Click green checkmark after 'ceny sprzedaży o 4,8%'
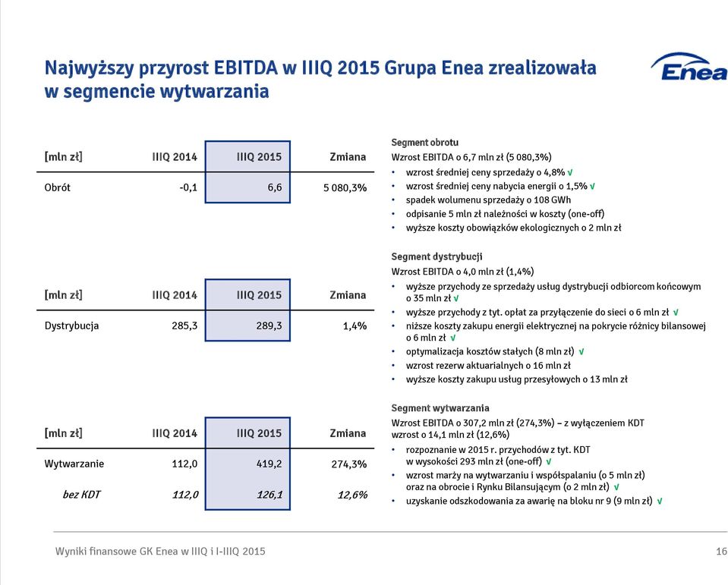This screenshot has height=585, width=728. coord(569,172)
